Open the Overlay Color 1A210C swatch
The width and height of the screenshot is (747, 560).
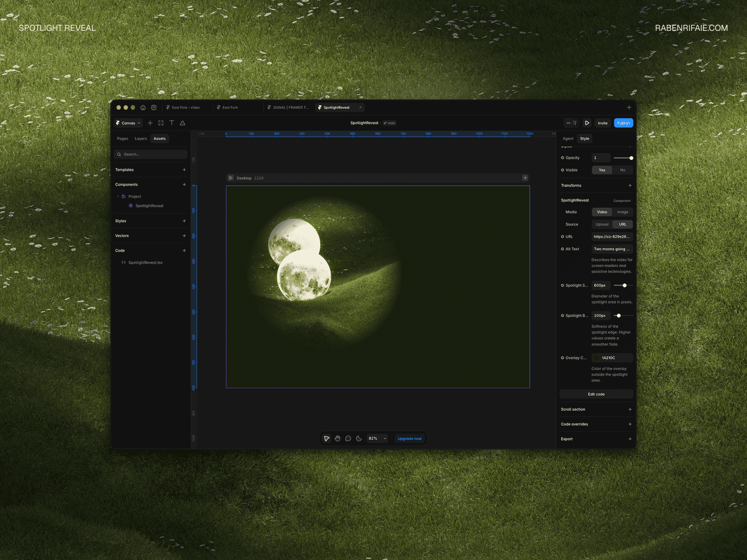(596, 358)
